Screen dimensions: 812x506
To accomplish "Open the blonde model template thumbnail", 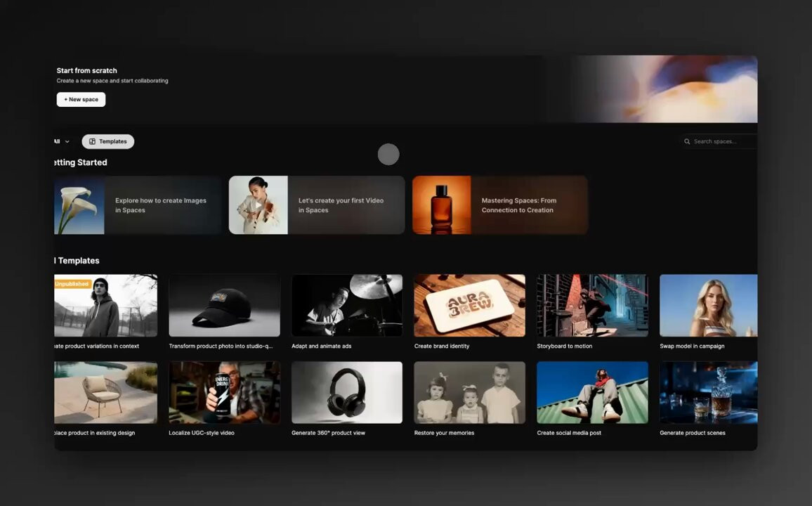I will click(x=709, y=306).
